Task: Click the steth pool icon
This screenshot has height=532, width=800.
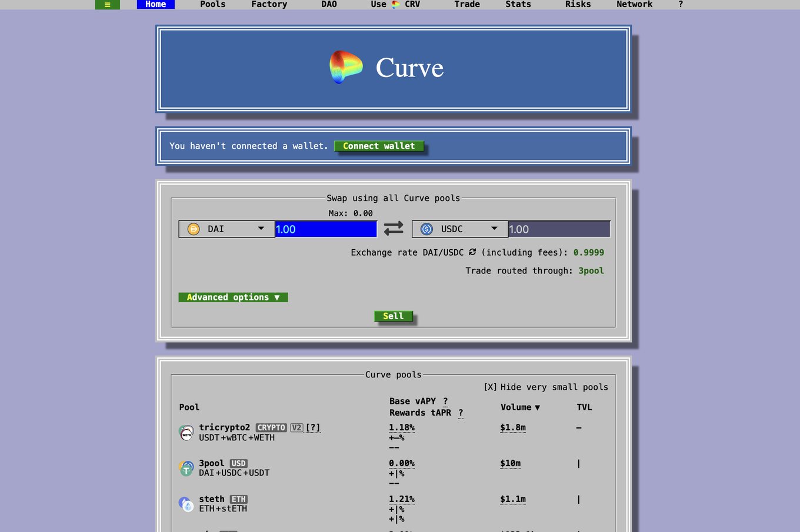Action: pyautogui.click(x=186, y=504)
